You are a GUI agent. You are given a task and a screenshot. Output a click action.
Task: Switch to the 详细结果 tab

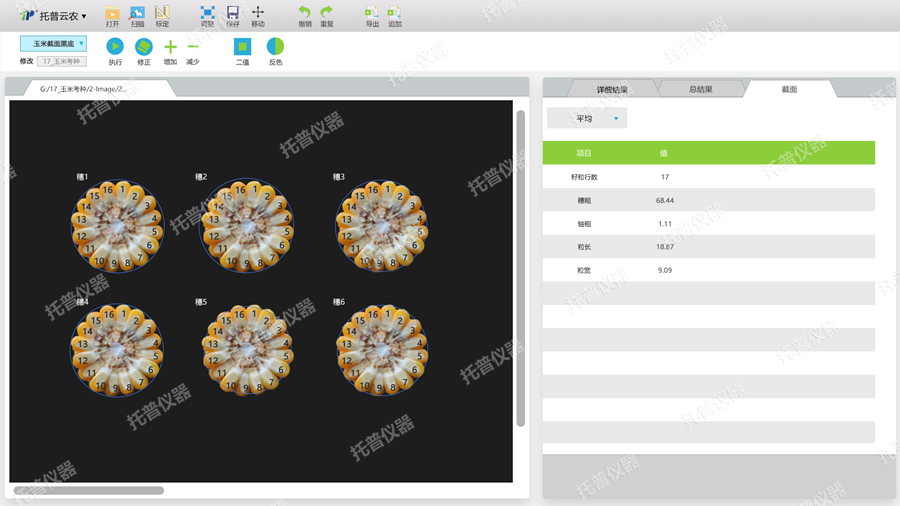[x=612, y=89]
